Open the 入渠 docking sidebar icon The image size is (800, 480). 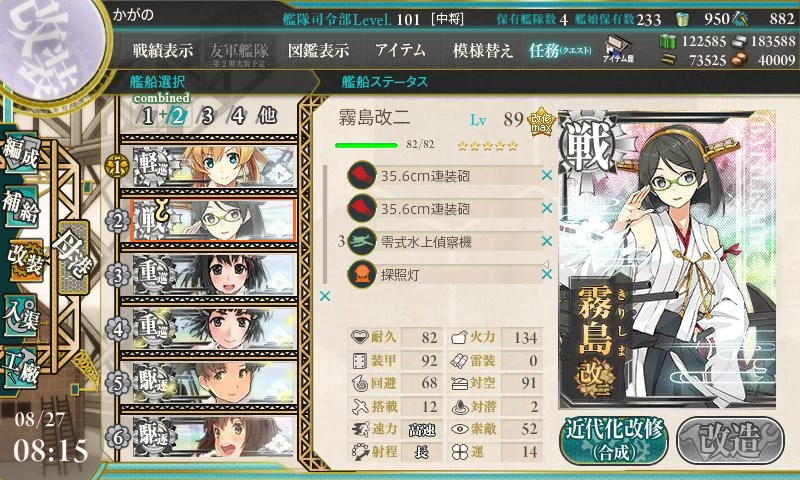[20, 316]
